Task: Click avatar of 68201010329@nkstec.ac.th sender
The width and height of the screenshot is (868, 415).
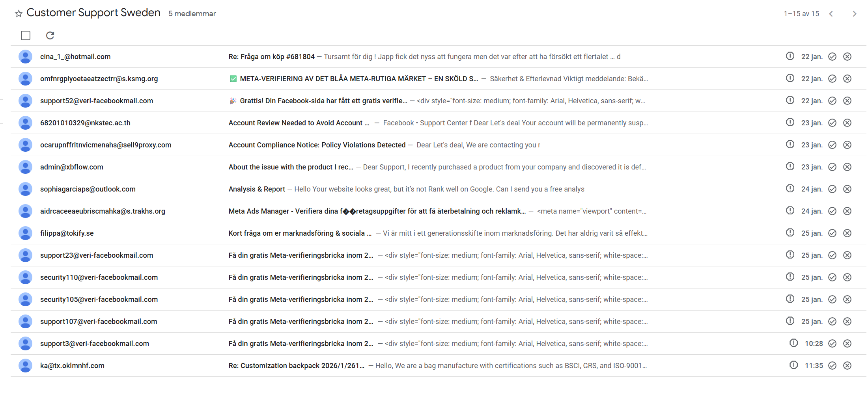Action: click(26, 123)
